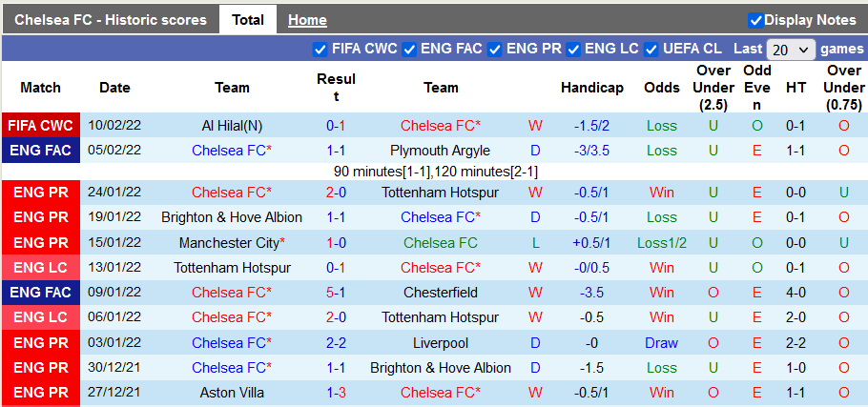Click the Handicap column header
This screenshot has height=407, width=868.
(591, 88)
